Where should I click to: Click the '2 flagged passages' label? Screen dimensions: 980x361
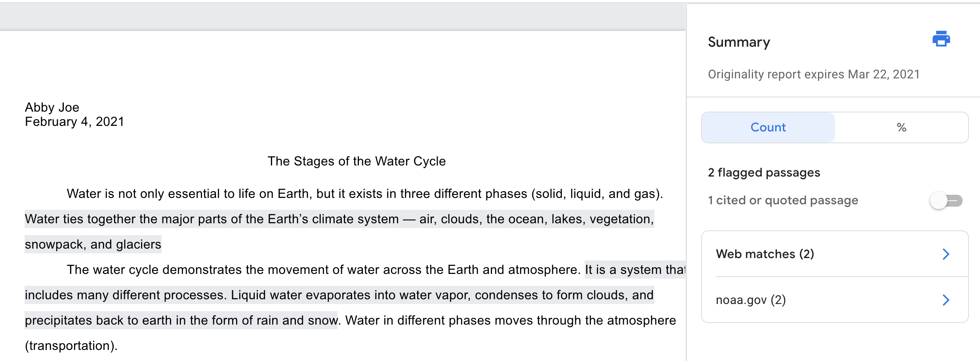pyautogui.click(x=764, y=173)
